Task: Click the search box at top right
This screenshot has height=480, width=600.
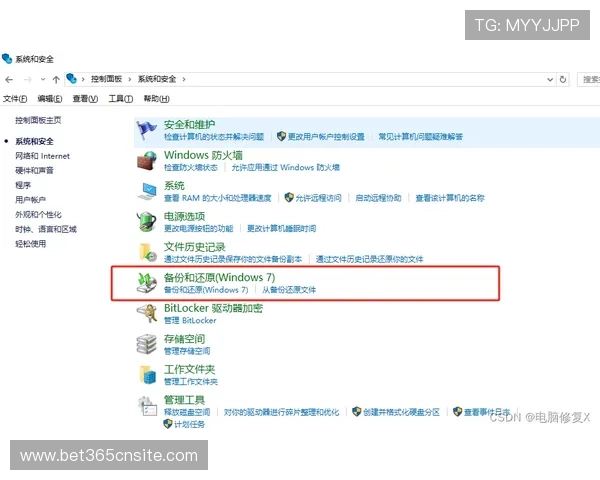Action: click(589, 79)
